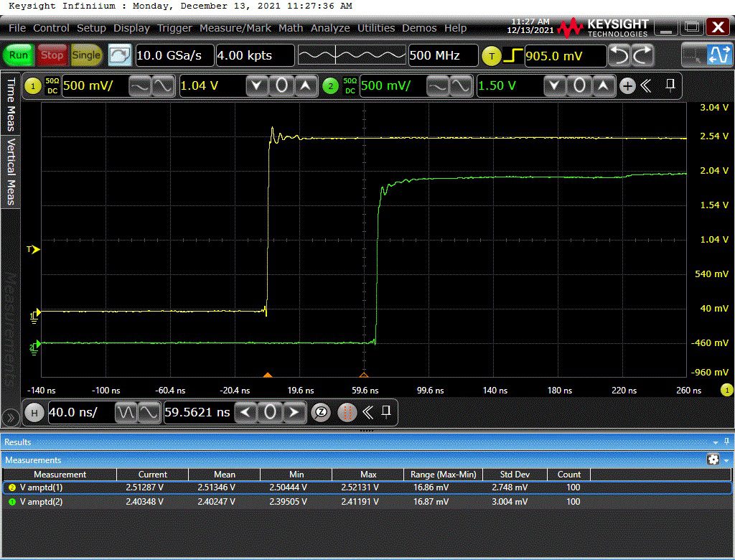Click the add channel plus icon
Viewport: 735px width, 560px height.
tap(627, 86)
